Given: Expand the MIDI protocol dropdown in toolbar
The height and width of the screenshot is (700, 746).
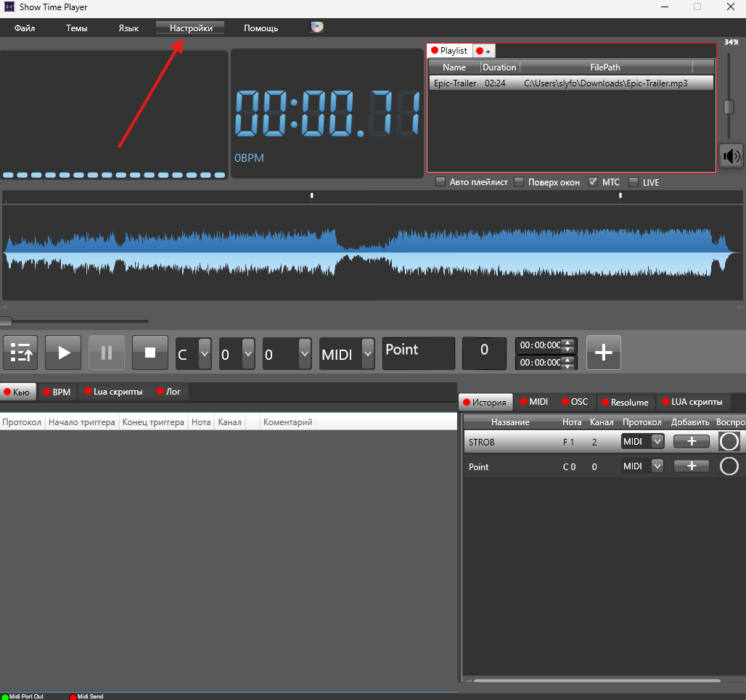Looking at the screenshot, I should point(368,354).
